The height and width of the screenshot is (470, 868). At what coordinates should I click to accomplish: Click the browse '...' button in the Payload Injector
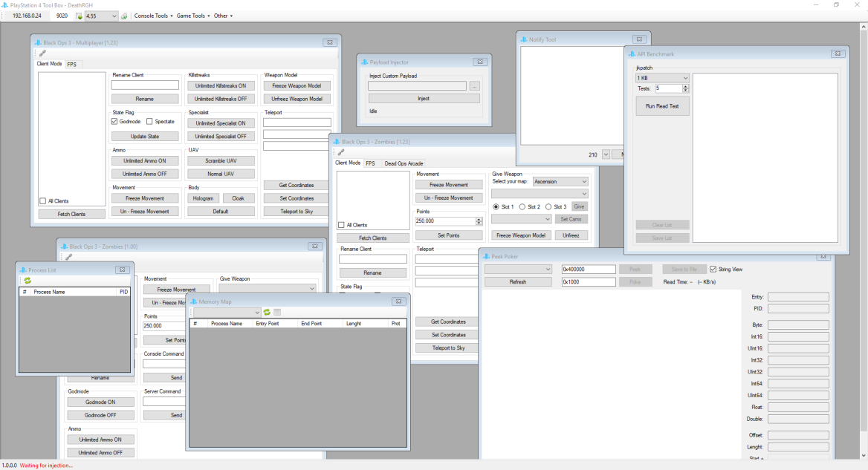[x=474, y=86]
